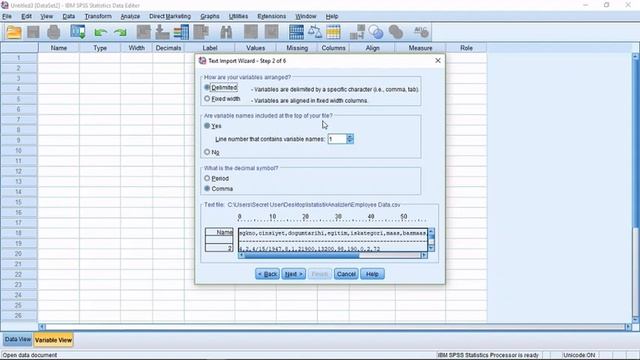Click main window horizontal scrollbar track

pyautogui.click(x=335, y=327)
